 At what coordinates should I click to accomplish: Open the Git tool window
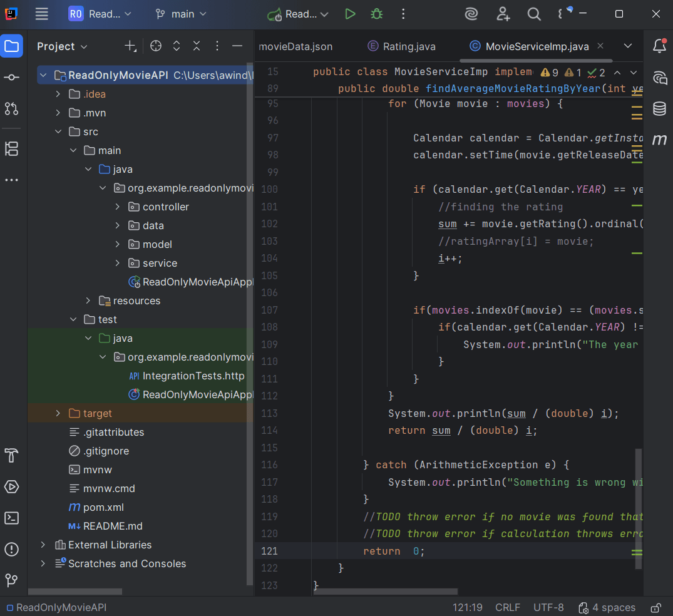click(12, 580)
